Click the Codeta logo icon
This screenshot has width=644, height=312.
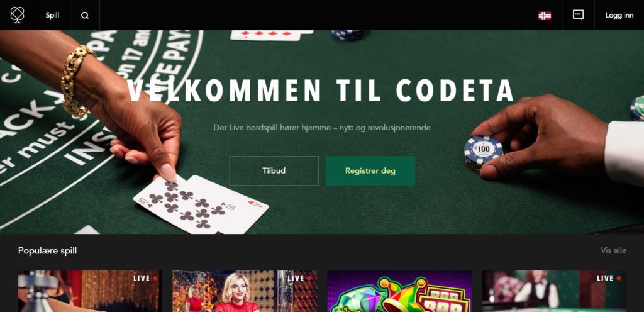click(x=17, y=15)
